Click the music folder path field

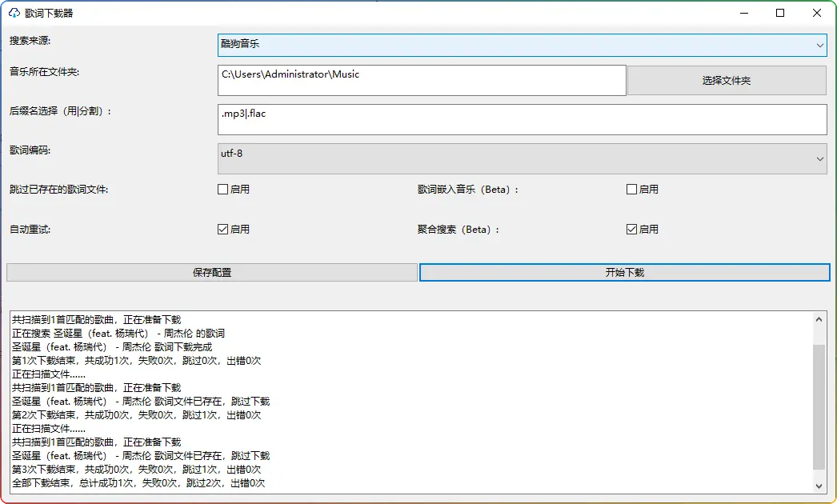click(422, 80)
